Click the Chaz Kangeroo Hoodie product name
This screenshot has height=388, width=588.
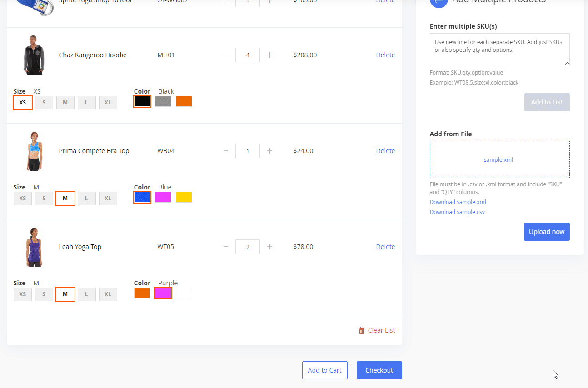(x=93, y=55)
